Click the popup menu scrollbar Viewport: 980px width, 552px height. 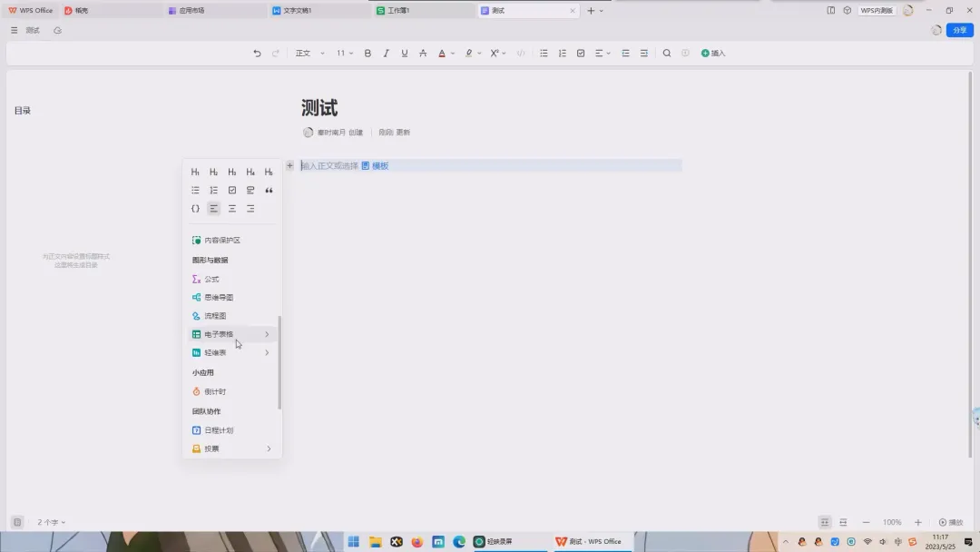click(279, 362)
